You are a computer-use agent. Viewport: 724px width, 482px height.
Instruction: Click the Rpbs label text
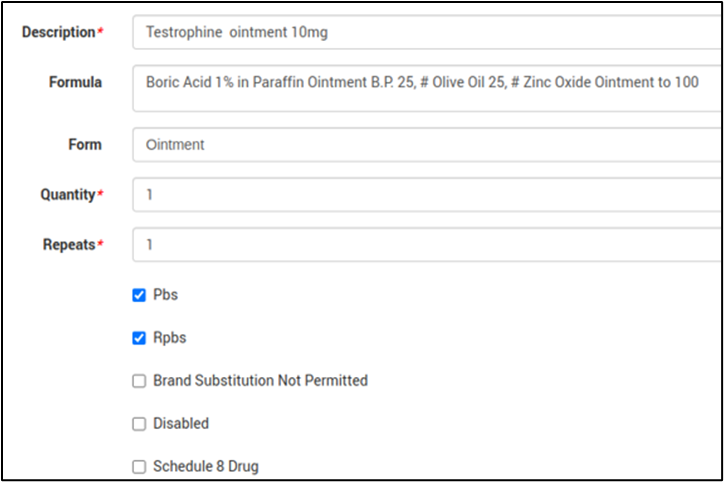pos(169,338)
